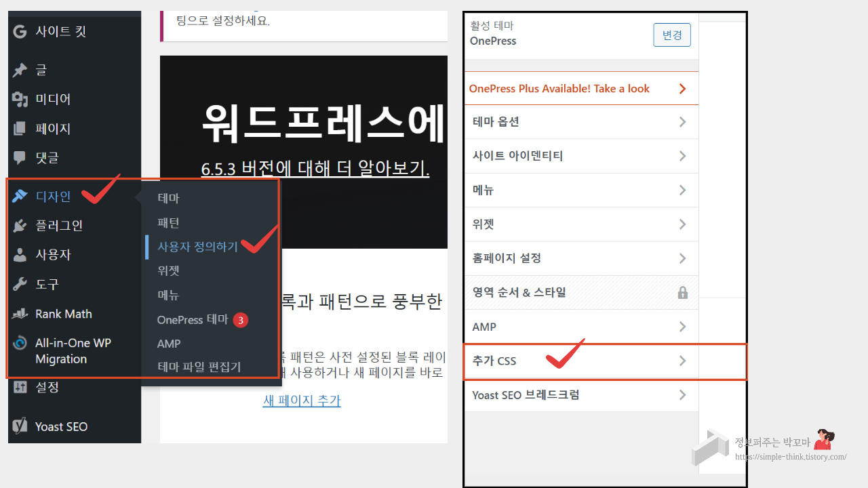This screenshot has height=488, width=868.
Task: Click the media icon beside 미디어
Action: 20,99
